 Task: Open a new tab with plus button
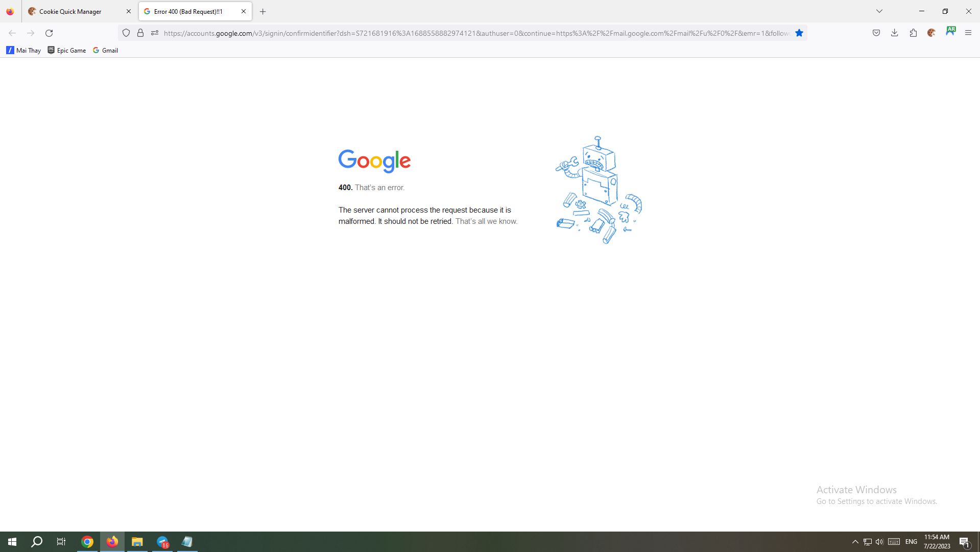pos(263,11)
